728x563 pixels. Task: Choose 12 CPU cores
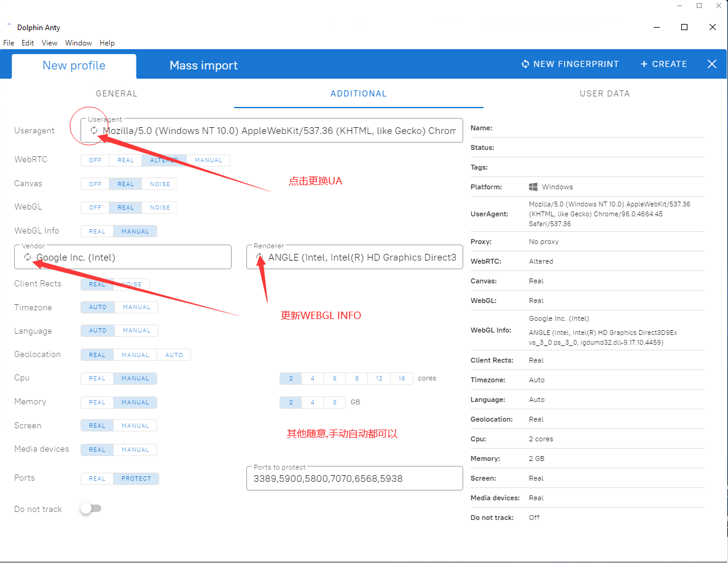point(379,379)
